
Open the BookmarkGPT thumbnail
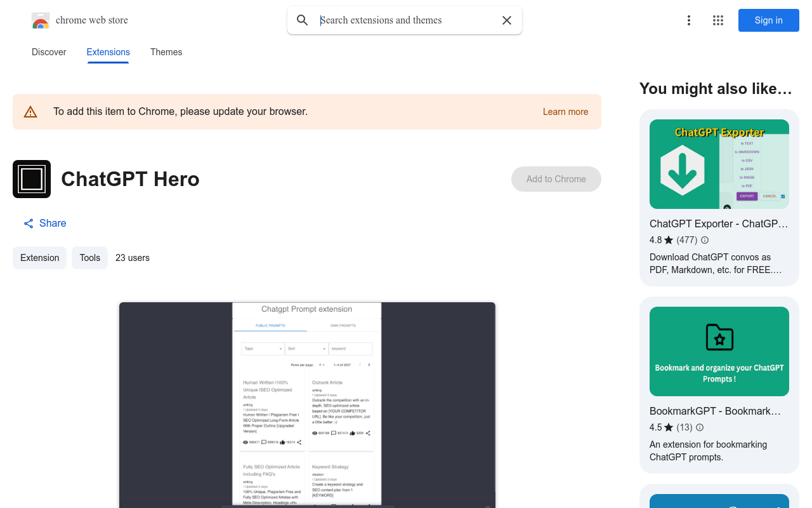719,351
